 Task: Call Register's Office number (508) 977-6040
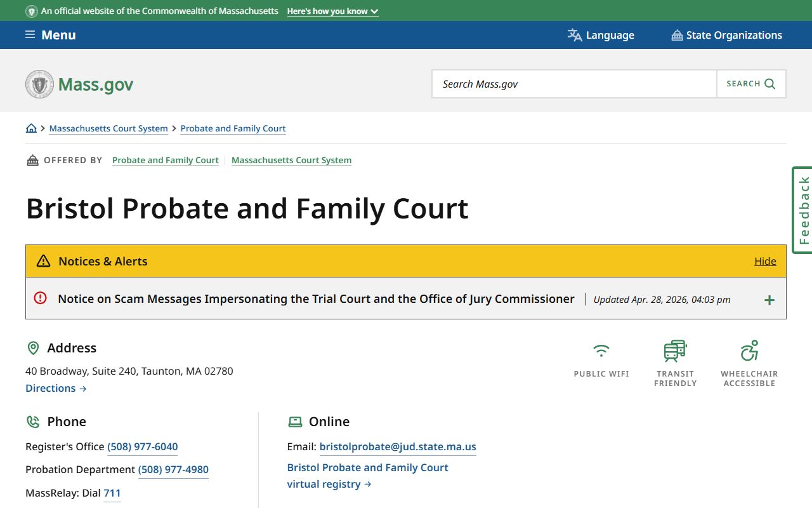click(142, 446)
